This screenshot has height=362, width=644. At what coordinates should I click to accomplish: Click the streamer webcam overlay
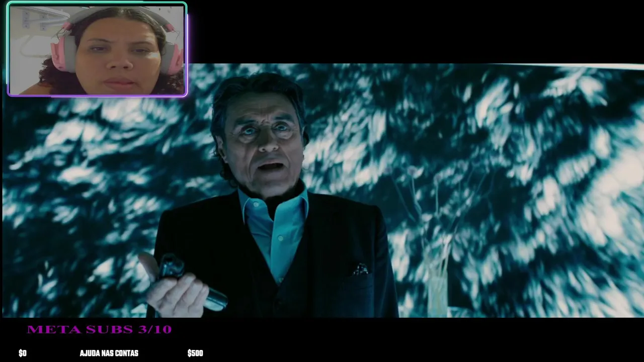point(97,49)
